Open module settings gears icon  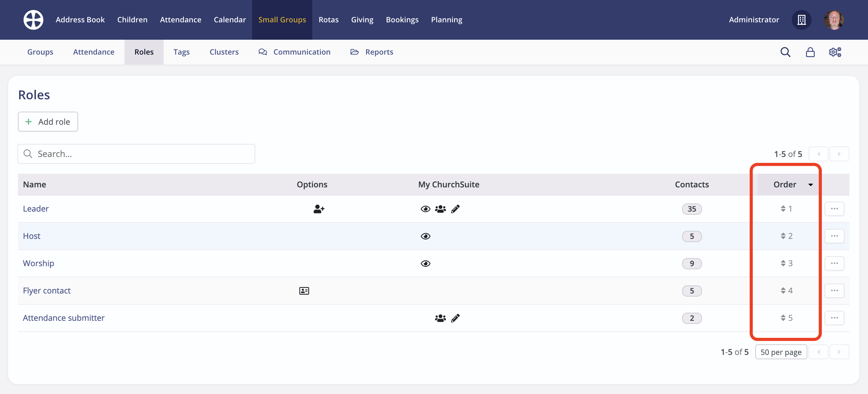pyautogui.click(x=835, y=52)
